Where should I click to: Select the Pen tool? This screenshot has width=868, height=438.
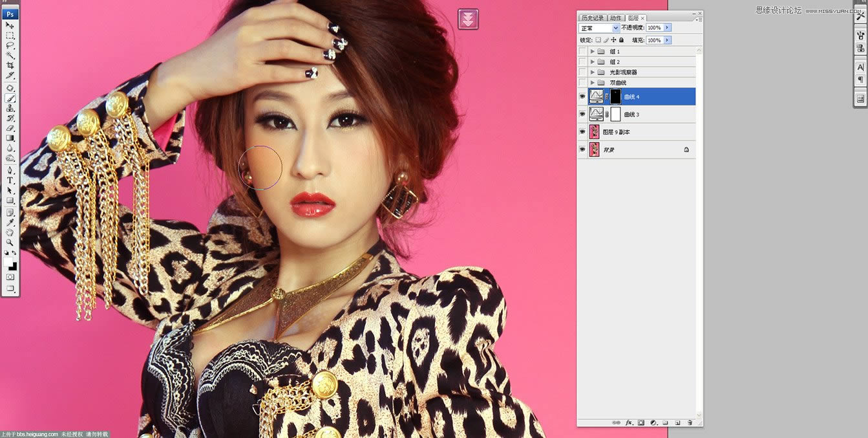pos(10,170)
